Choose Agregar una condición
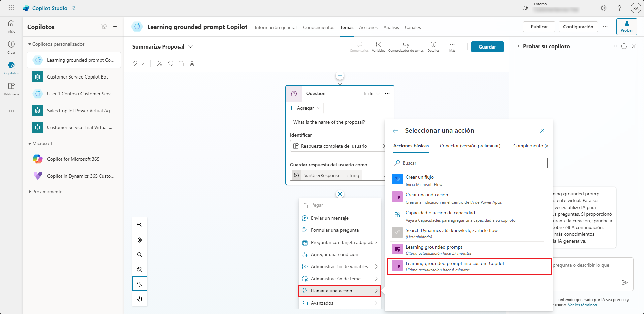Image resolution: width=644 pixels, height=314 pixels. [x=340, y=254]
